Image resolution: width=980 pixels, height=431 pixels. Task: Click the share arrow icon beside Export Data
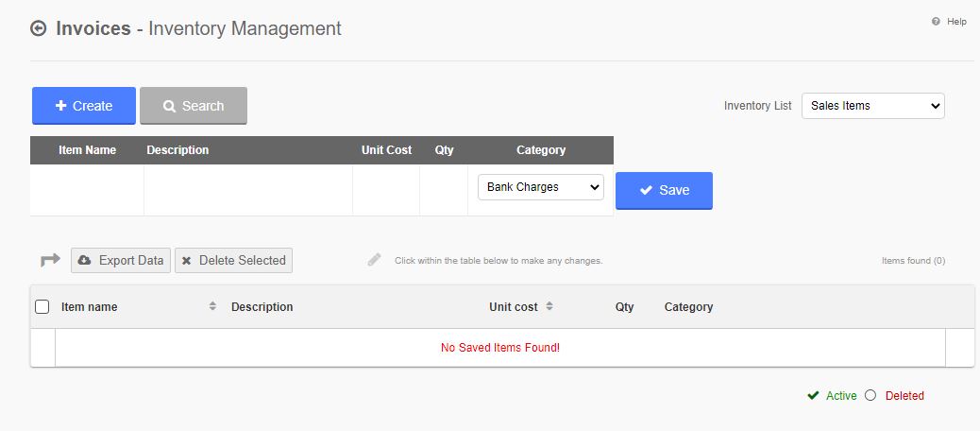point(51,260)
